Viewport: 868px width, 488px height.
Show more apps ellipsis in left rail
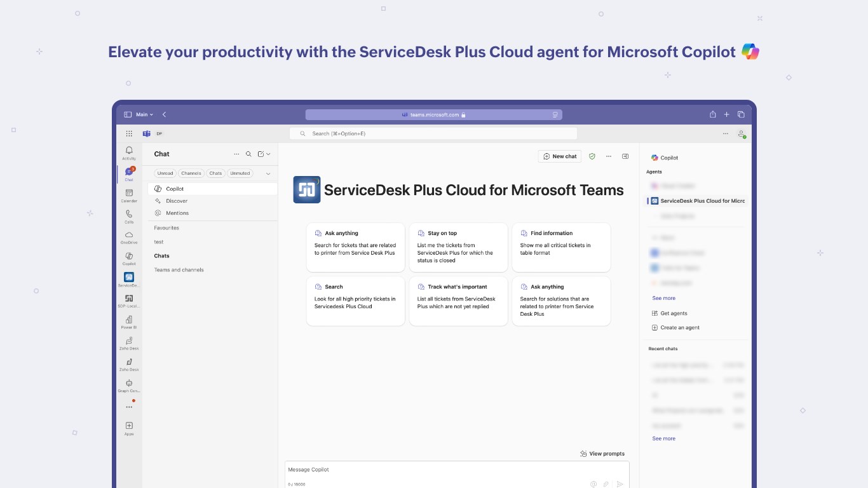click(129, 407)
